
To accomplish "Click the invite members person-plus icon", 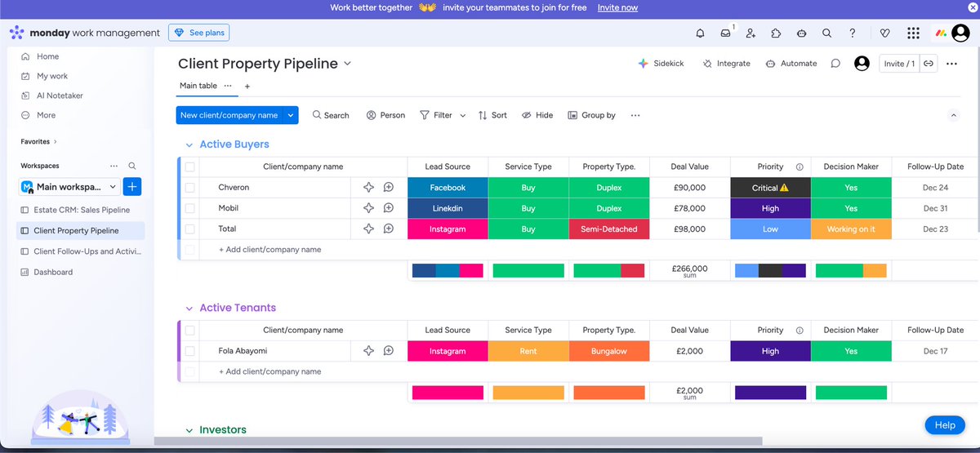I will [751, 33].
